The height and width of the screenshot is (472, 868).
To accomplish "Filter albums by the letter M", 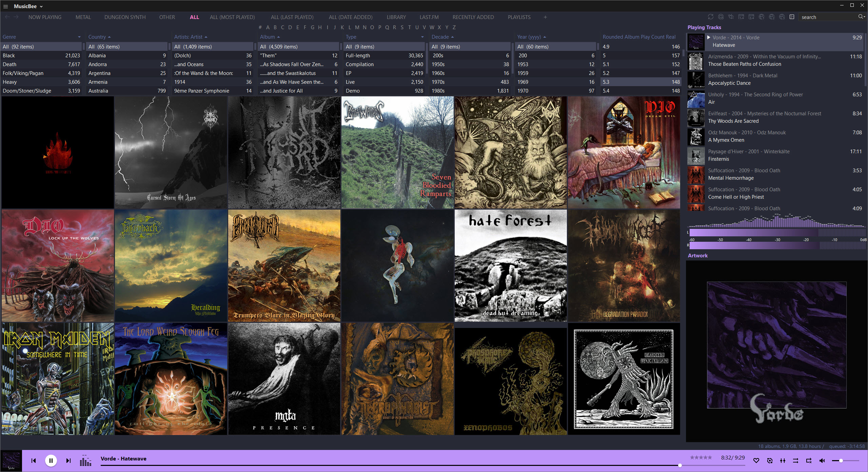I will pos(357,27).
